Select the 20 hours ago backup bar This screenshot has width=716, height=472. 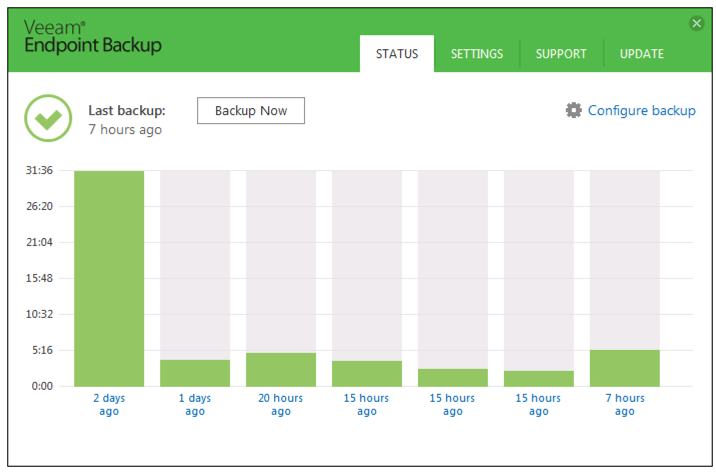(x=281, y=369)
